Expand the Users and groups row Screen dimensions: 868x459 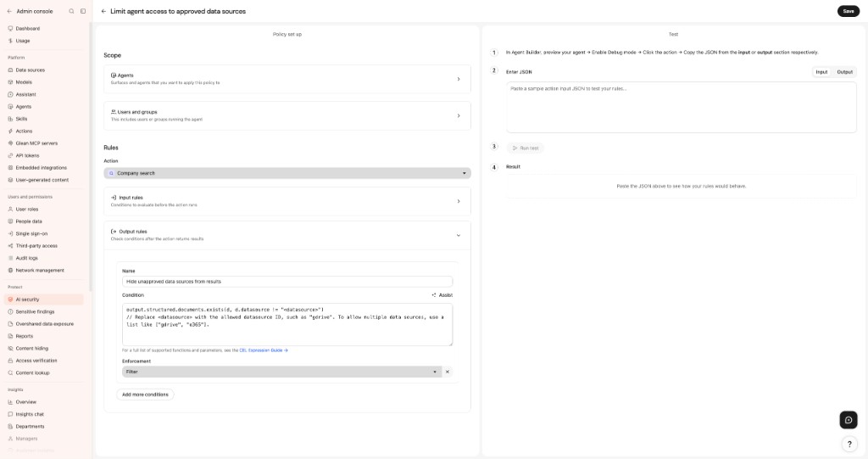click(x=287, y=115)
